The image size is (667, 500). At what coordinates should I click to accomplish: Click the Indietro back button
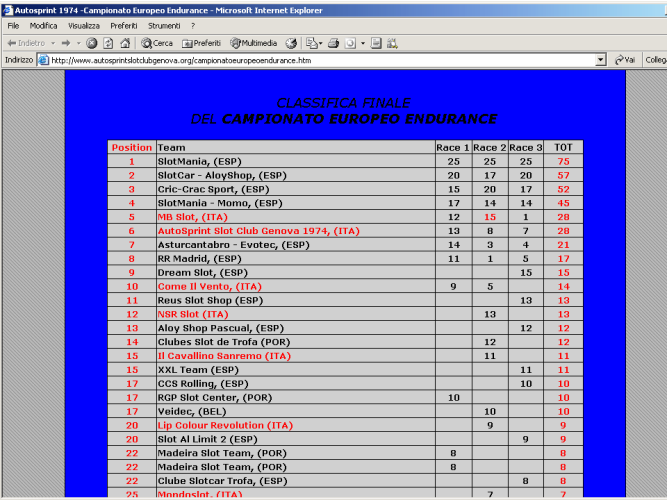pos(26,43)
